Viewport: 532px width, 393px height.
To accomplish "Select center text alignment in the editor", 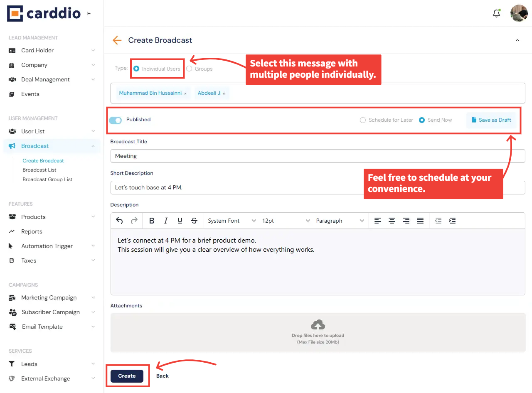I will 392,221.
